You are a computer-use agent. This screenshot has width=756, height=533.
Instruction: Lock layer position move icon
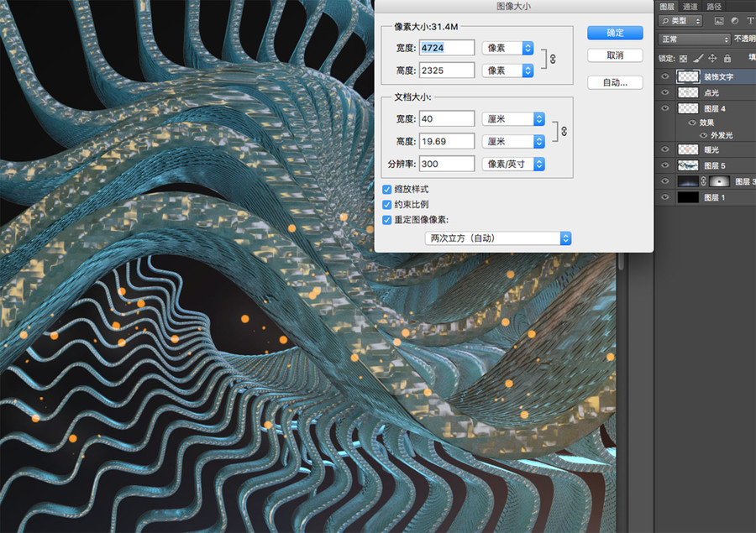click(x=712, y=58)
